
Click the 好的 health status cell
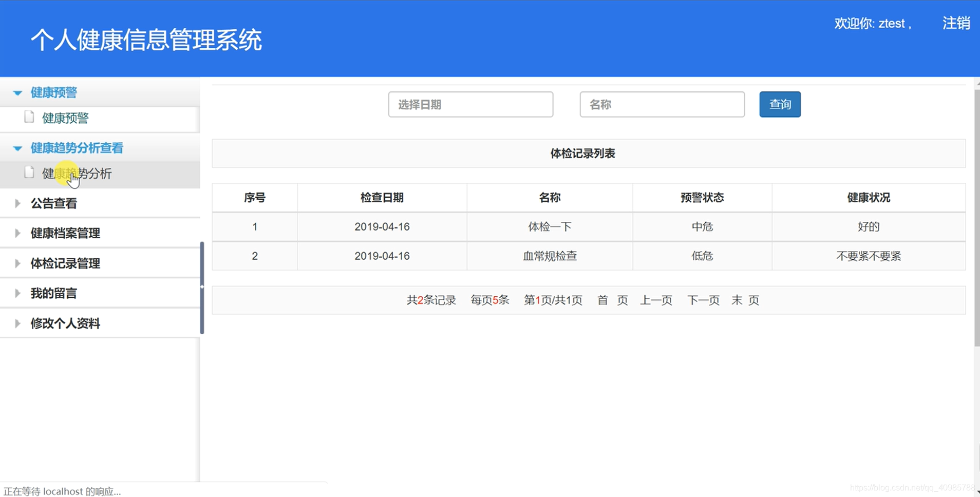coord(869,226)
